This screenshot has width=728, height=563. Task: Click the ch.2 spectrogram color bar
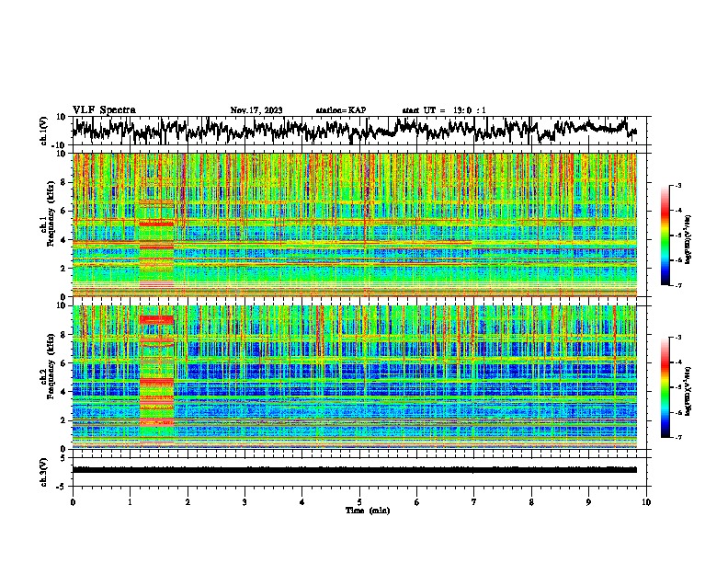tap(665, 387)
